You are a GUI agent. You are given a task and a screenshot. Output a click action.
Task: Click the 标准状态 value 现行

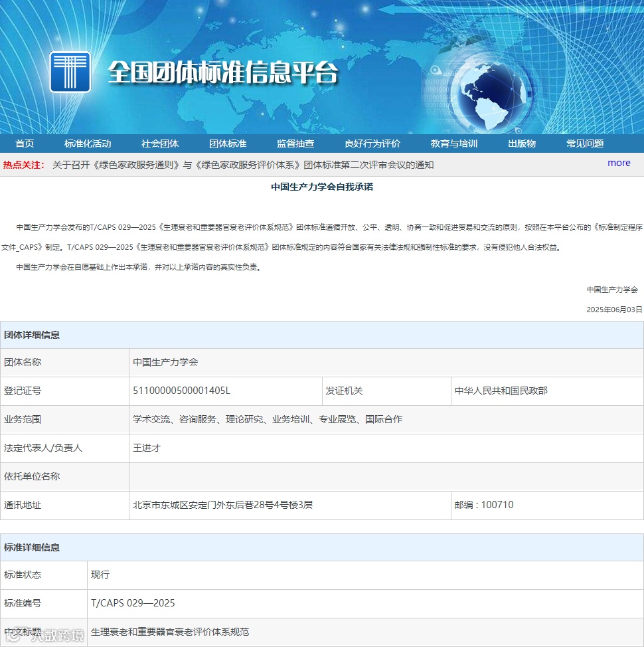[x=100, y=575]
